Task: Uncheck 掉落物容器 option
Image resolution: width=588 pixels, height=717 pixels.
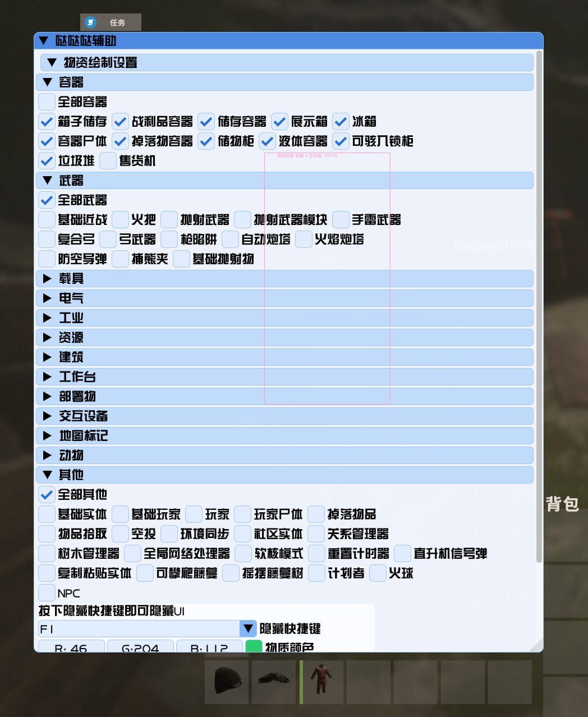Action: (x=120, y=141)
